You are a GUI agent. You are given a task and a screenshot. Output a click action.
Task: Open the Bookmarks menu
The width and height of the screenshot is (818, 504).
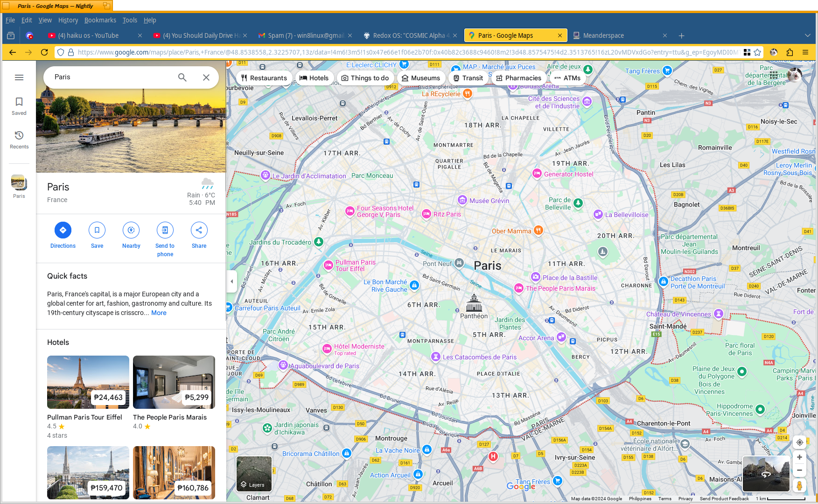[100, 20]
